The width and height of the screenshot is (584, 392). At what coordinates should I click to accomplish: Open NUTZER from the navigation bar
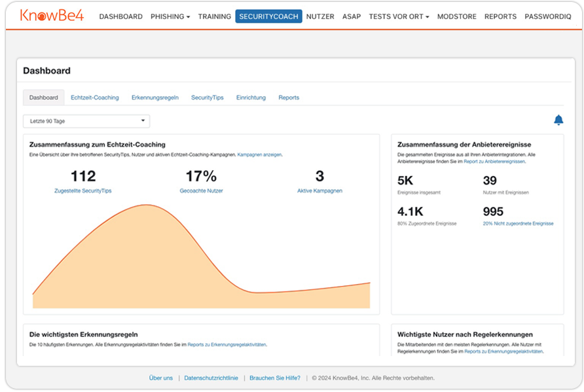pos(320,16)
